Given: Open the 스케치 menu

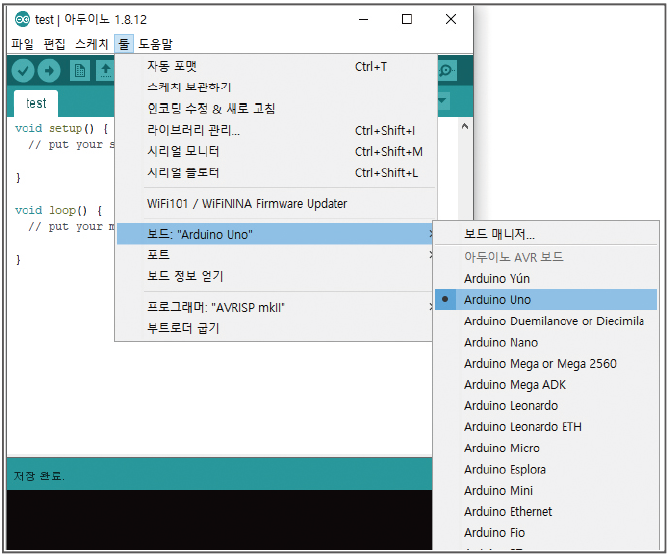Looking at the screenshot, I should coord(91,44).
